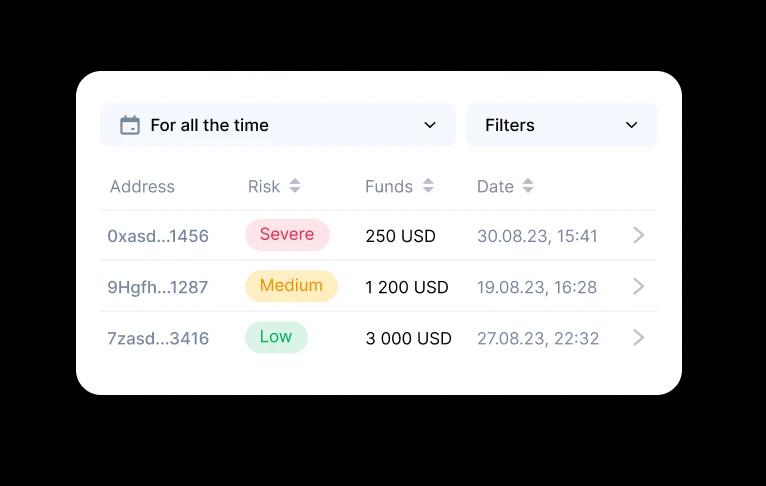Open details arrow for 0xasd...1456 row
This screenshot has width=766, height=486.
coord(639,235)
